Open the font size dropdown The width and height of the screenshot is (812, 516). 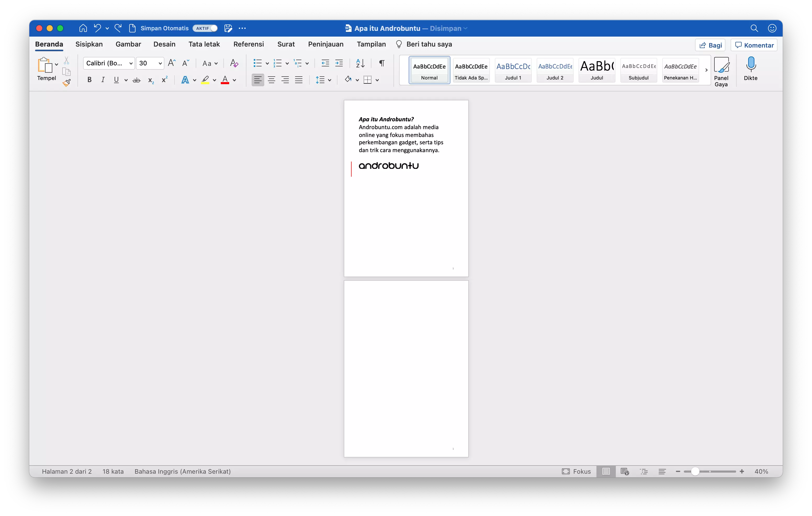coord(160,63)
